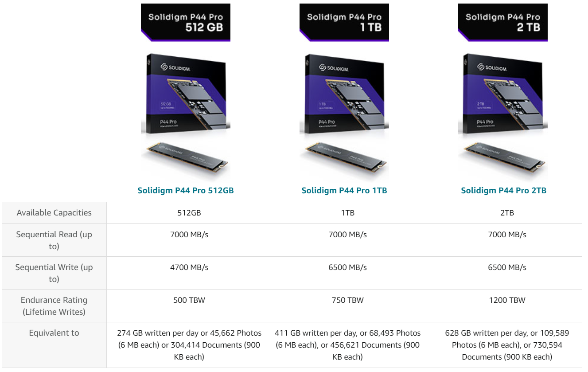Click the Equivalent to row header
This screenshot has height=372, width=588.
54,333
